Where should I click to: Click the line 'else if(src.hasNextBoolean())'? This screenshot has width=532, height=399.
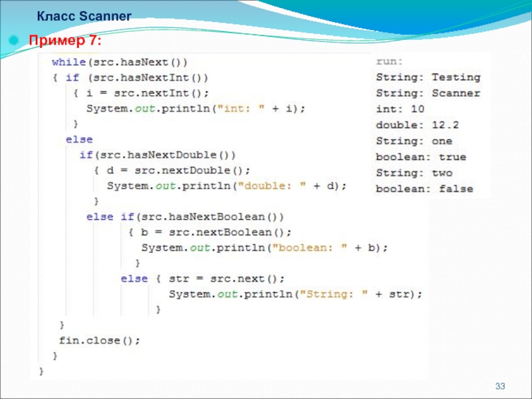click(x=185, y=217)
